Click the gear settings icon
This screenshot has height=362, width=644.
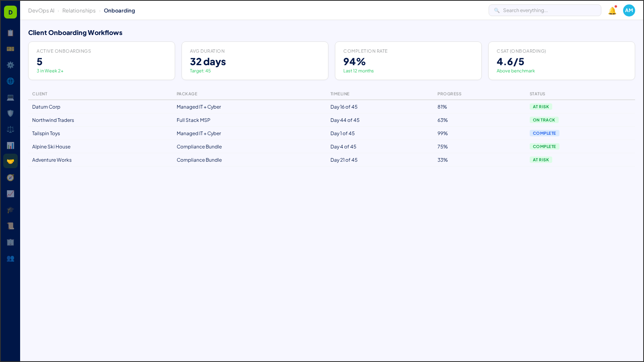pyautogui.click(x=10, y=65)
